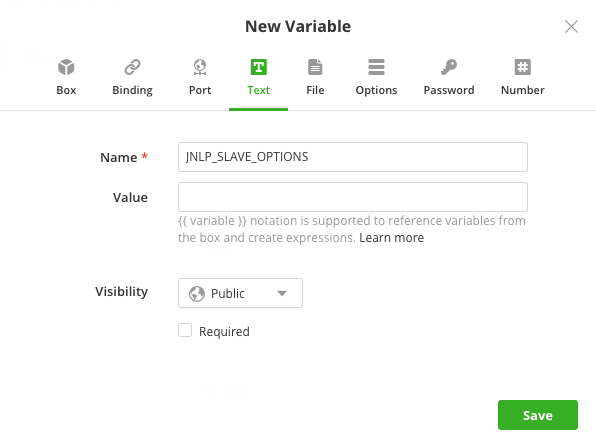Click into the empty Value field
The width and height of the screenshot is (596, 448).
353,197
